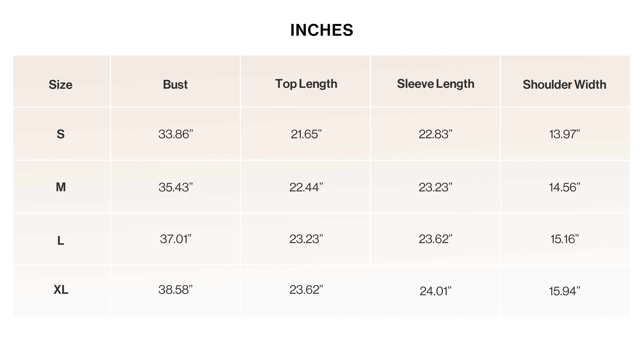Click the Sleeve Length column header
This screenshot has height=343, width=644.
tap(435, 84)
